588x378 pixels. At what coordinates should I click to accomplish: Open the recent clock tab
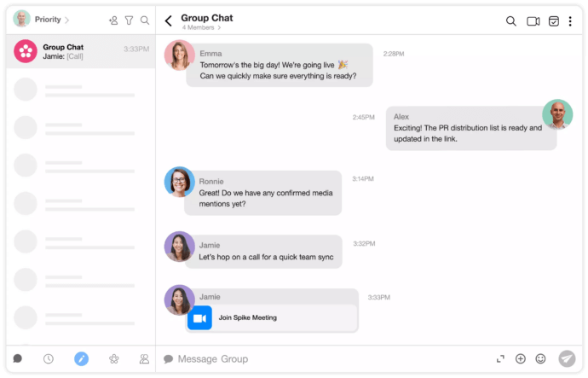pyautogui.click(x=49, y=359)
